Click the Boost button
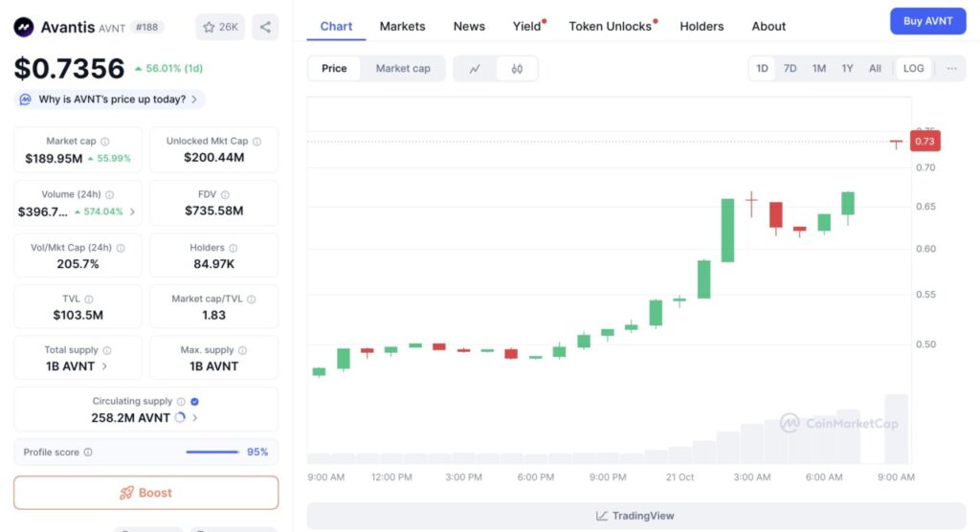 [146, 493]
